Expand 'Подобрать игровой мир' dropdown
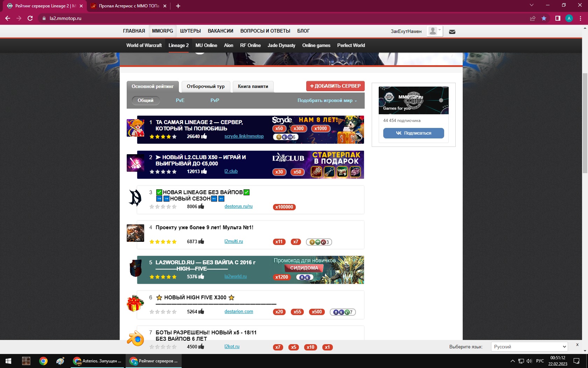The height and width of the screenshot is (368, 588). click(327, 101)
